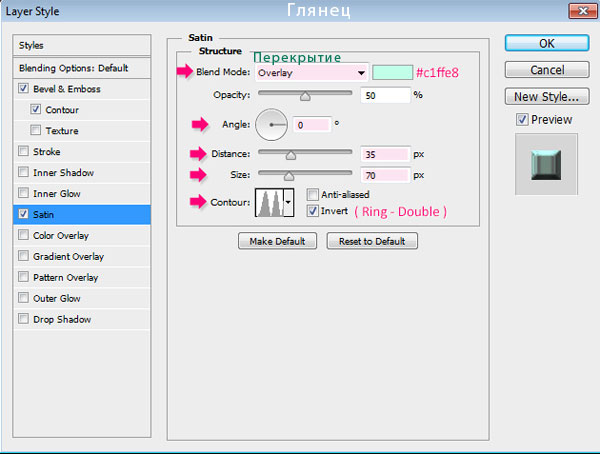The image size is (600, 454).
Task: Click the Ring - Double contour thumbnail
Action: [x=270, y=202]
